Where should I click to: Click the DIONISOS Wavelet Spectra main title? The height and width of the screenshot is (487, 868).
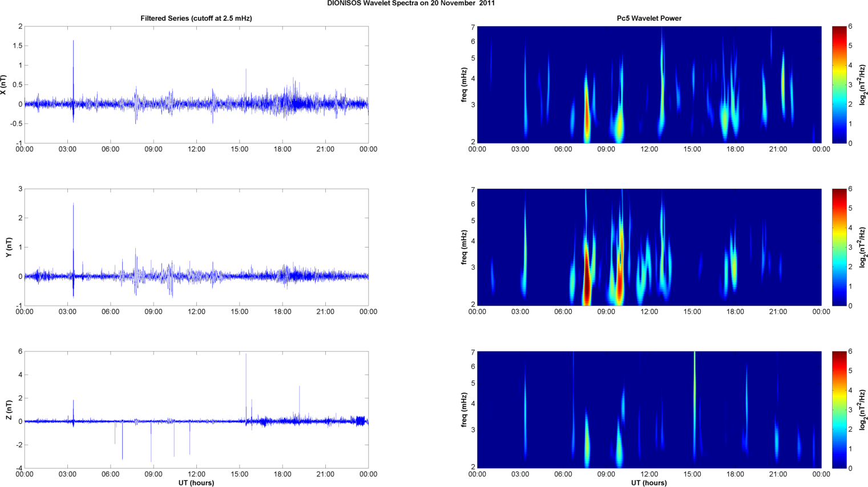pos(411,3)
